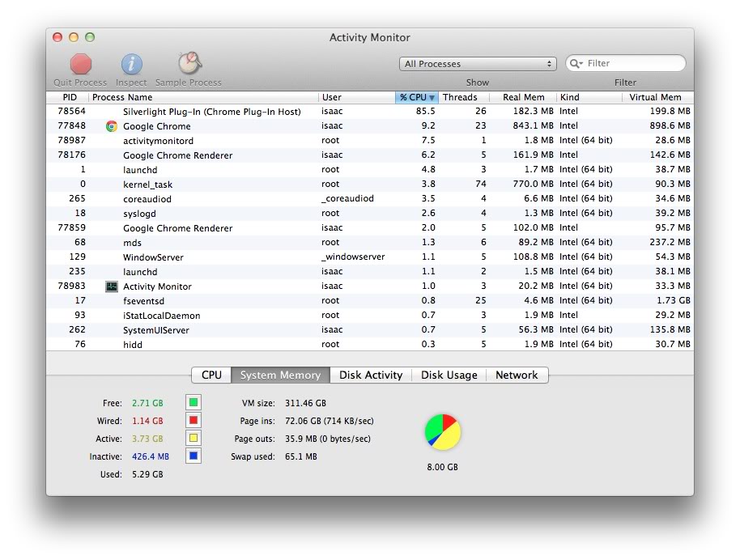Click the Free 2.71 GB value
This screenshot has width=740, height=560.
pyautogui.click(x=147, y=403)
